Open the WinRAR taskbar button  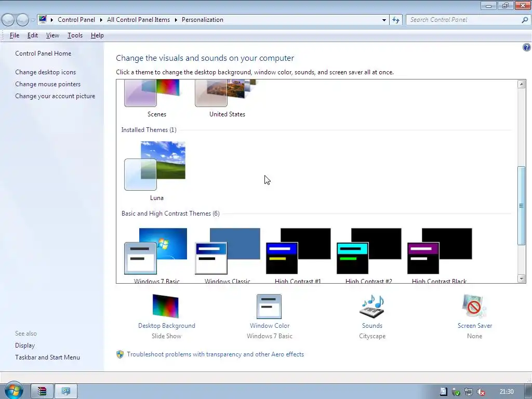tap(42, 391)
